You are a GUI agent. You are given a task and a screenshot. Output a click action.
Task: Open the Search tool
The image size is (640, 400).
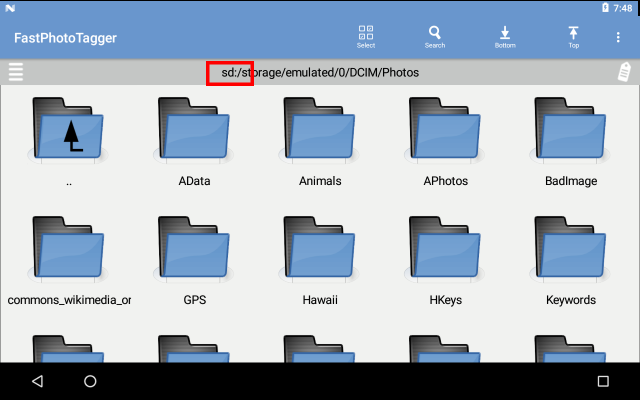click(x=435, y=37)
